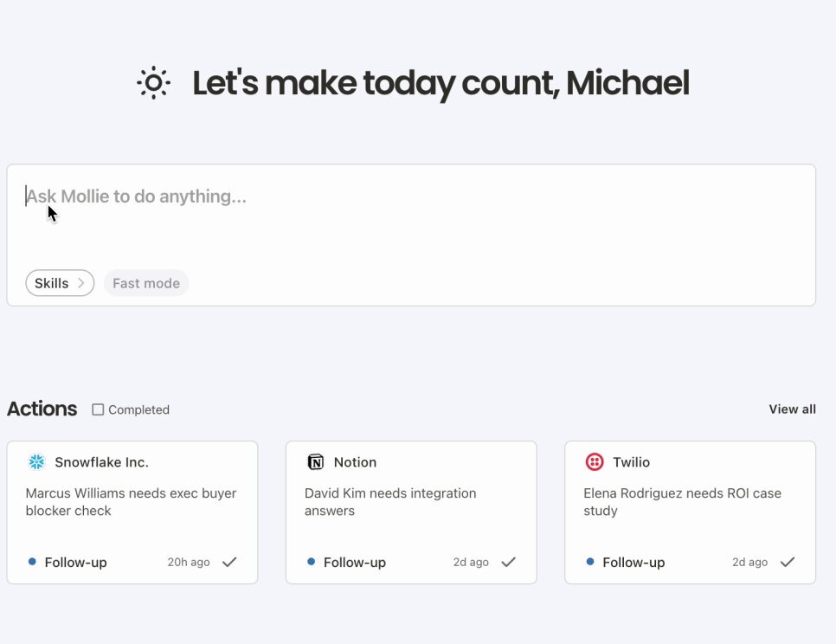Image resolution: width=836 pixels, height=644 pixels.
Task: Click the Skills chevron arrow
Action: point(81,283)
